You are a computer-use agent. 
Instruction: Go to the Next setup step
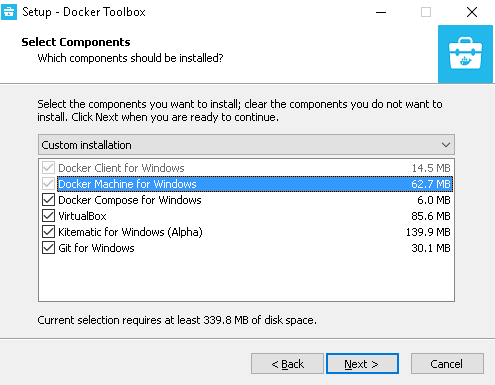tap(362, 364)
